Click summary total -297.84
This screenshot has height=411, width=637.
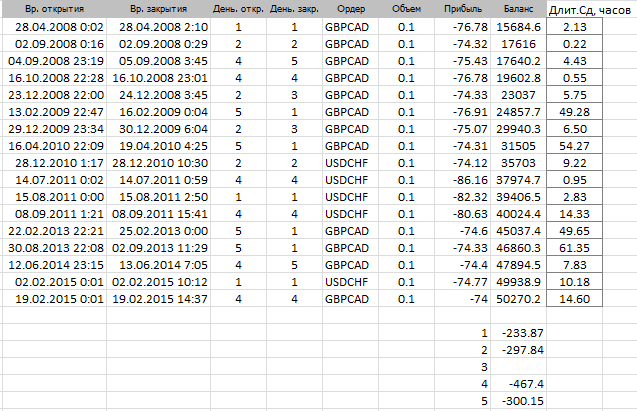[x=519, y=350]
